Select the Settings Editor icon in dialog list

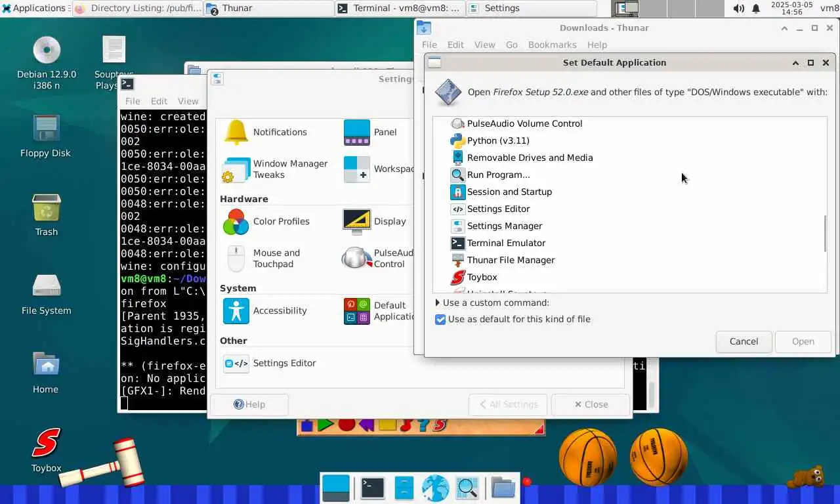pyautogui.click(x=457, y=209)
